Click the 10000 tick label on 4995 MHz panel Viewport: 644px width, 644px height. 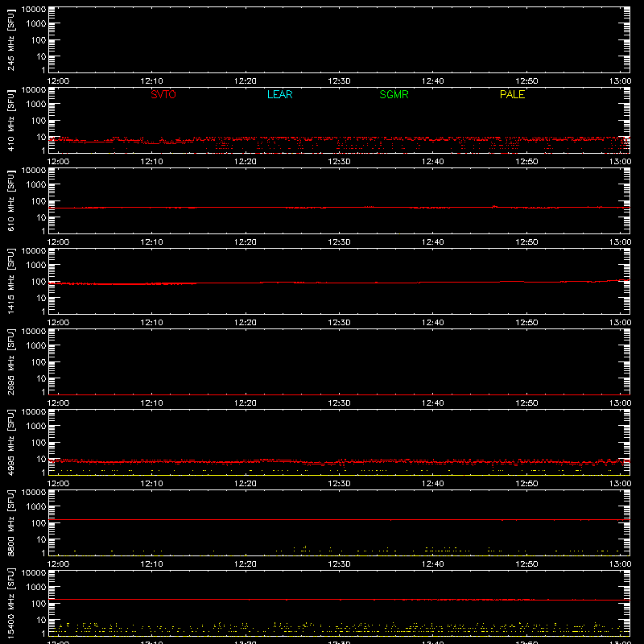coord(34,412)
